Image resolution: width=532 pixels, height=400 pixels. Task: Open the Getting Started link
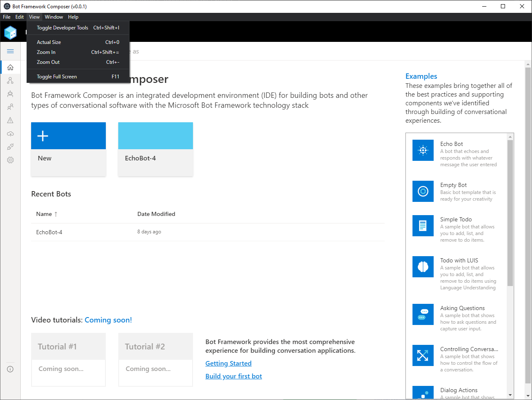click(x=228, y=364)
